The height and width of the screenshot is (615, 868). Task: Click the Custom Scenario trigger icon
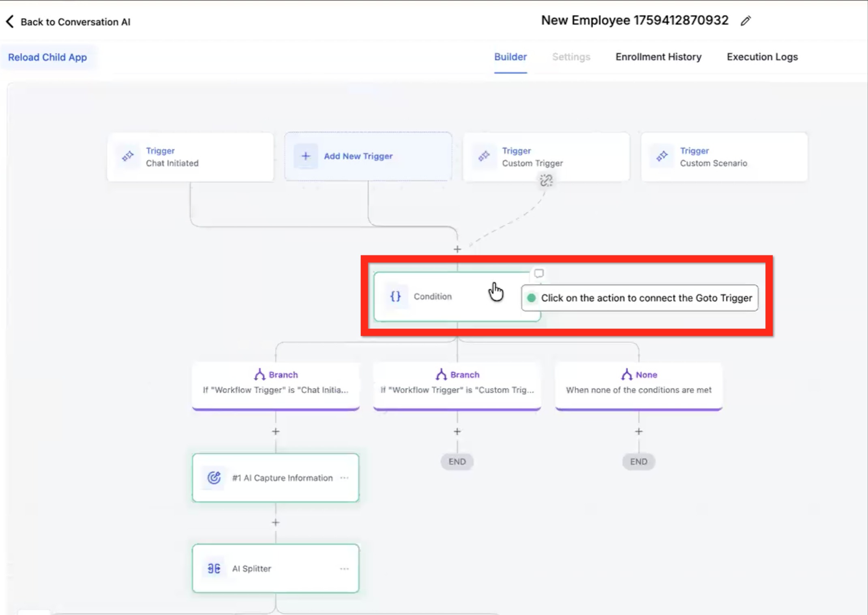[x=662, y=156]
